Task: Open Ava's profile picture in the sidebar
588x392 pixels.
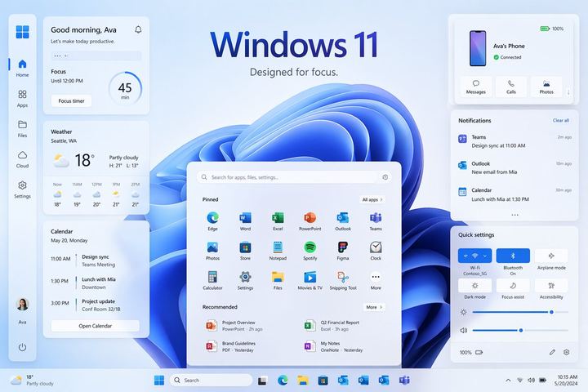Action: (x=22, y=305)
